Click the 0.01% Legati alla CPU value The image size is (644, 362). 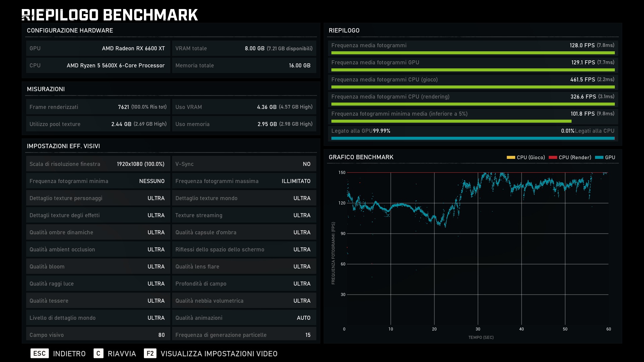[x=568, y=131]
